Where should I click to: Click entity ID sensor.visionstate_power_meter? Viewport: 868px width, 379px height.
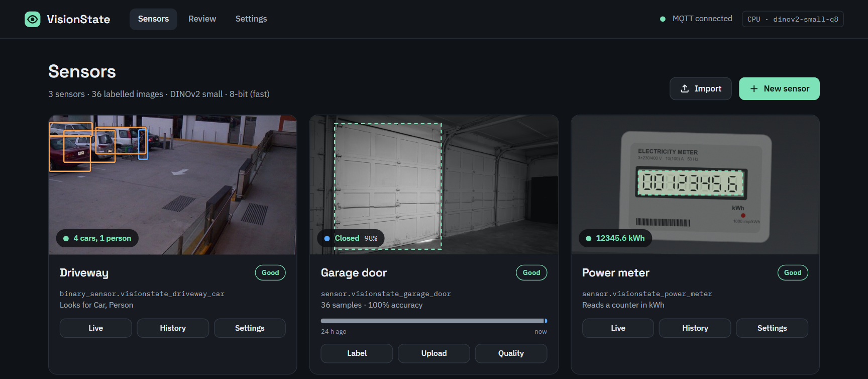(647, 294)
